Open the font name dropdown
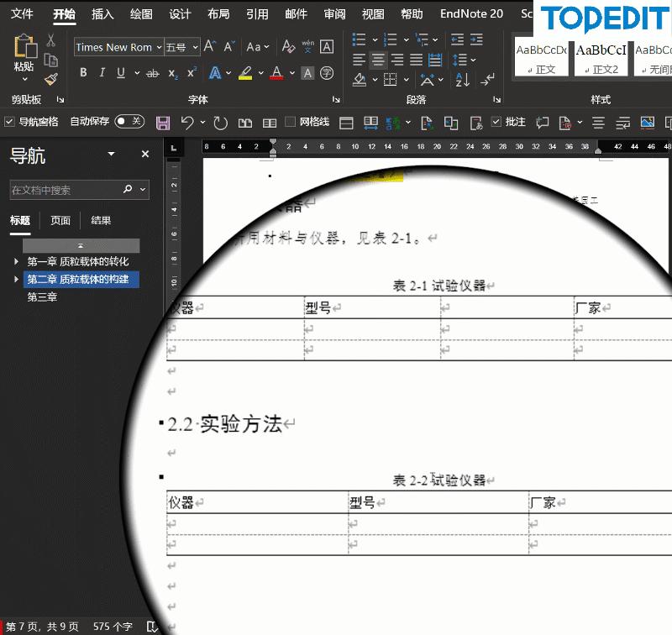The height and width of the screenshot is (635, 672). pos(159,47)
